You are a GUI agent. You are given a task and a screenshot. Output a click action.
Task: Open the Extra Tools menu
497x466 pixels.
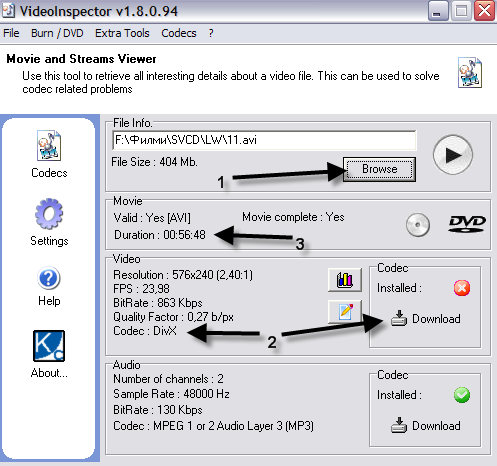[122, 33]
